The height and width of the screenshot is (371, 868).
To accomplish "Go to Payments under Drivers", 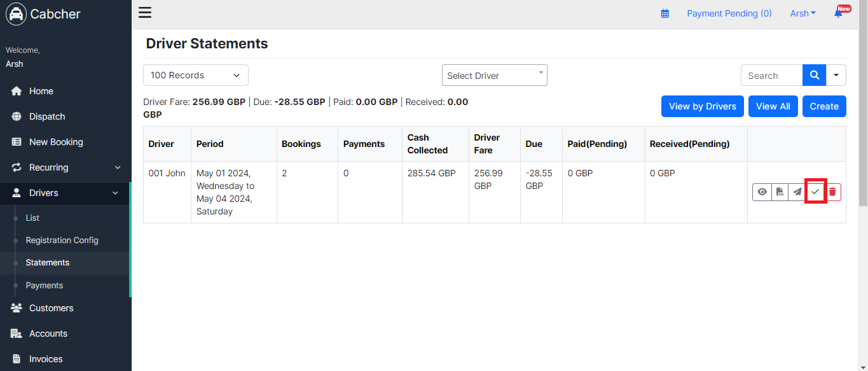I will tap(44, 285).
